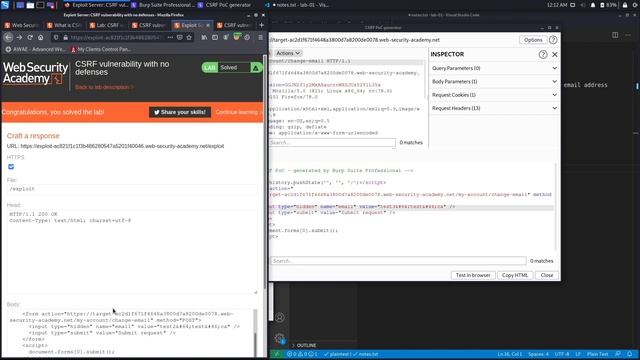Switch to Burp Suite Professional in taskbar
Image resolution: width=640 pixels, height=360 pixels.
163,5
